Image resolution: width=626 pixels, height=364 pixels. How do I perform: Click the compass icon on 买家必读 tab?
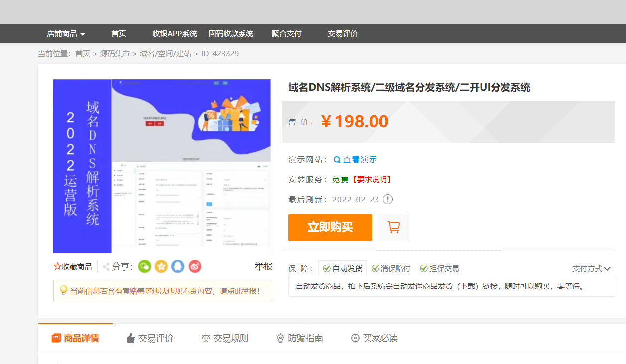coord(355,338)
